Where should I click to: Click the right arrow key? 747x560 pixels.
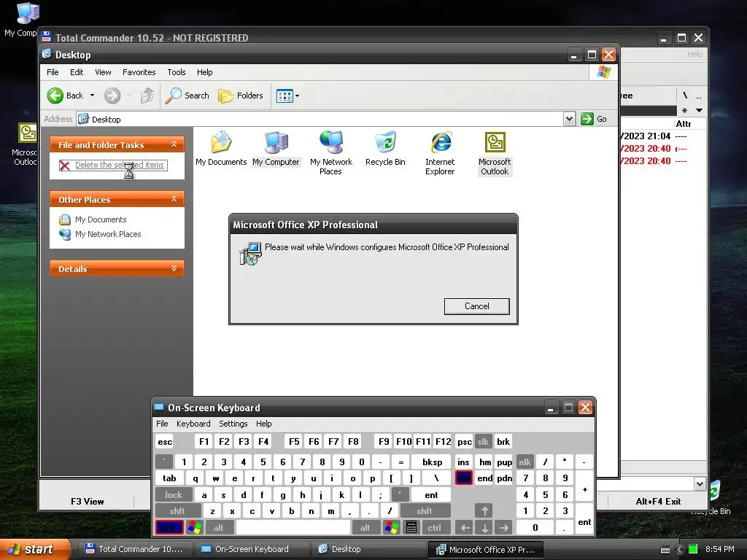click(x=504, y=528)
